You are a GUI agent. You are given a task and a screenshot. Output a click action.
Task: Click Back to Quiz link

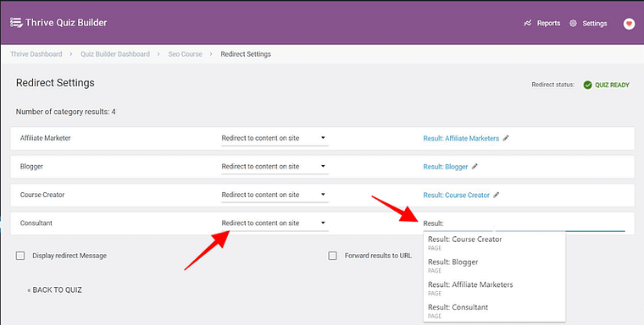54,290
